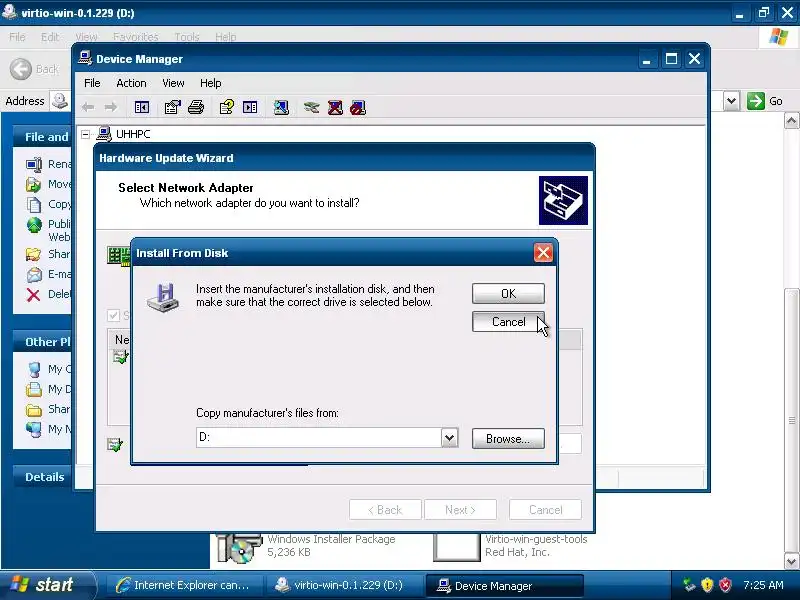
Task: Click the red Delete X icon in sidebar
Action: pos(34,295)
